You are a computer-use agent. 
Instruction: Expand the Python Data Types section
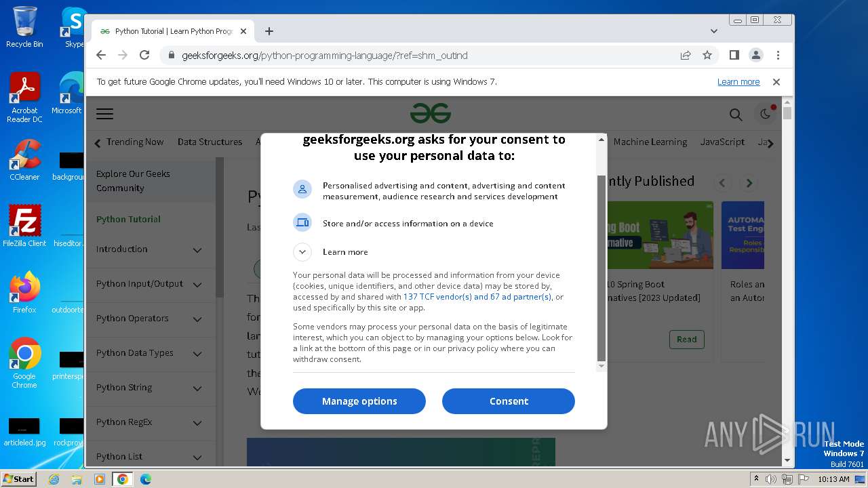tap(197, 354)
